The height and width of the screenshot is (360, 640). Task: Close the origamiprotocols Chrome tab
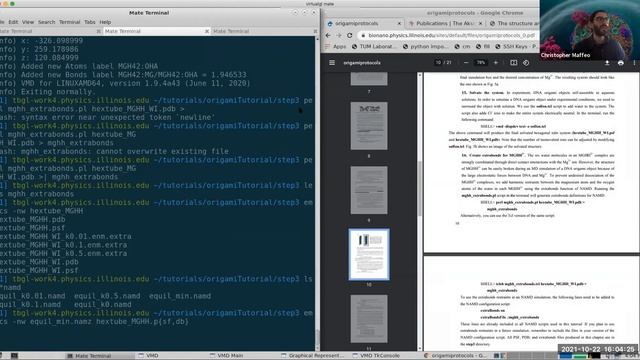coord(399,24)
